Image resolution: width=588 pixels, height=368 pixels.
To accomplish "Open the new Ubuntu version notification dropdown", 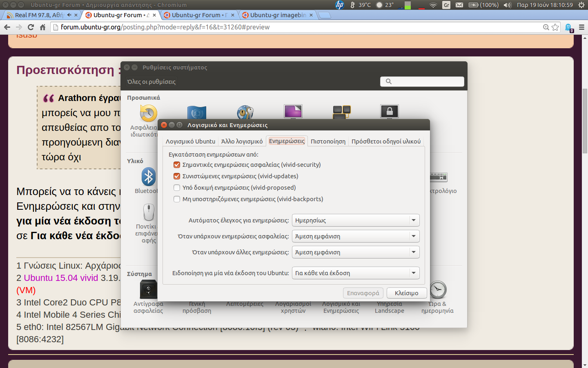I will click(x=356, y=273).
